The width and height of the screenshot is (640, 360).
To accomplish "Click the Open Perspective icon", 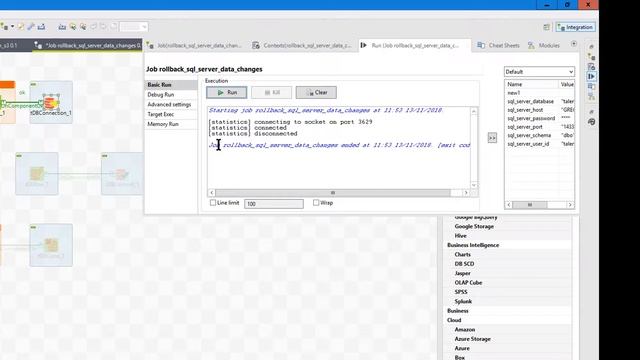I will coord(547,27).
